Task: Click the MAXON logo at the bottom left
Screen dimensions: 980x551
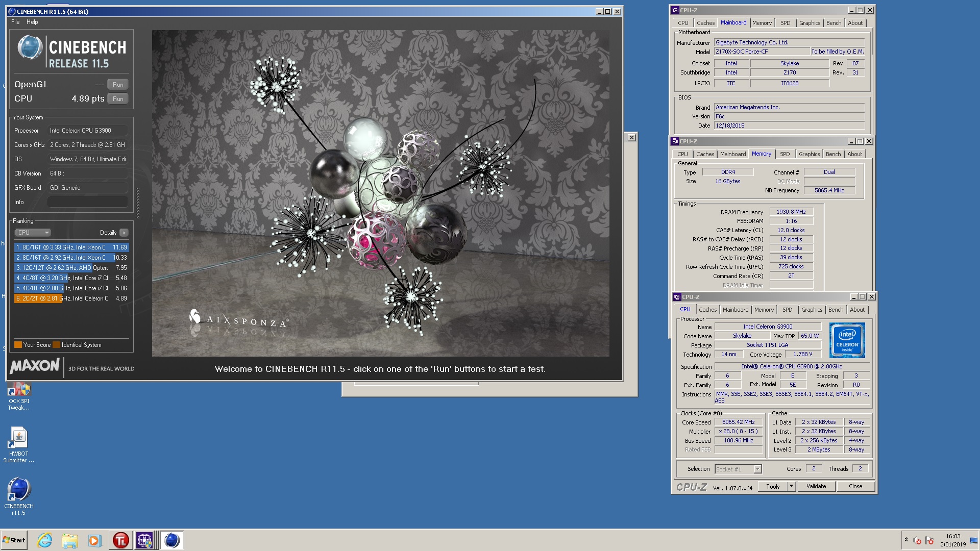Action: pos(35,366)
